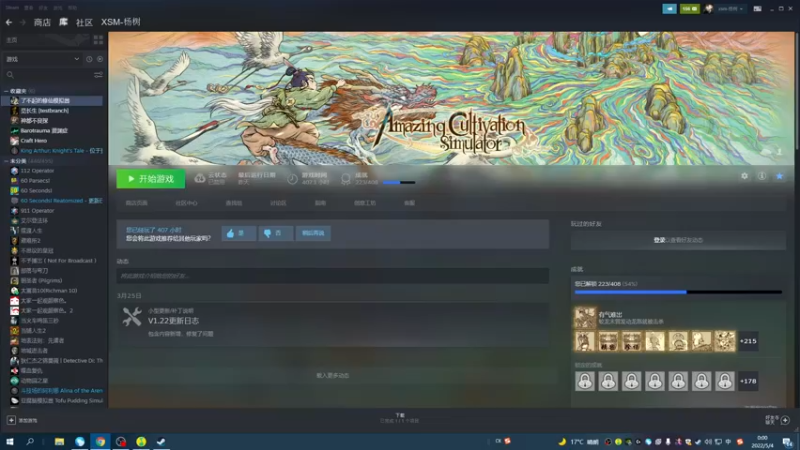Screen dimensions: 800x450
Task: Open the Windows Start menu
Action: coord(10,441)
